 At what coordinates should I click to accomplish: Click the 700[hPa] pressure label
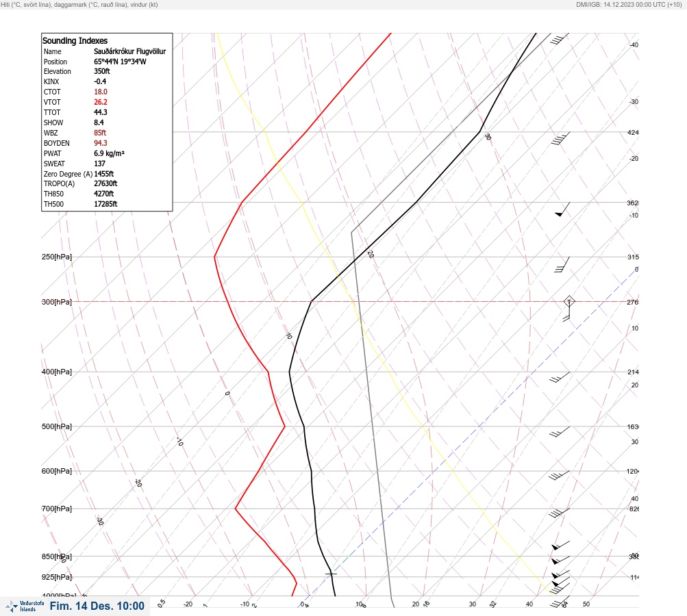57,509
